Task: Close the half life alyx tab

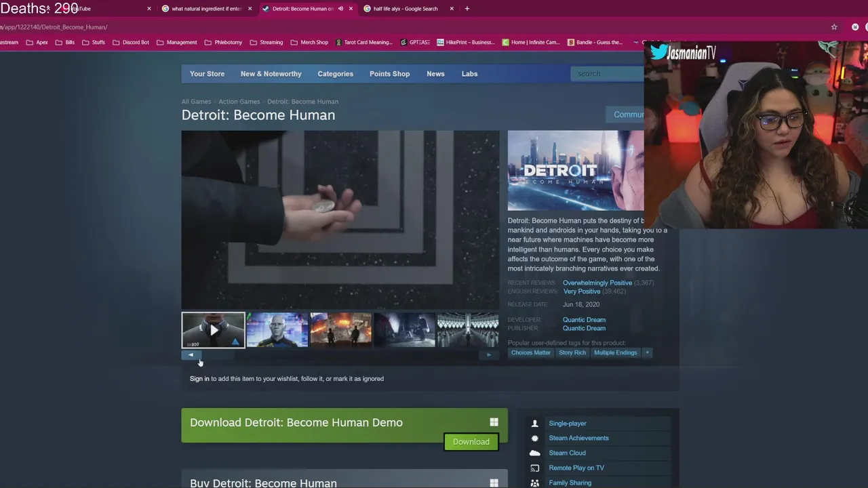Action: (x=451, y=9)
